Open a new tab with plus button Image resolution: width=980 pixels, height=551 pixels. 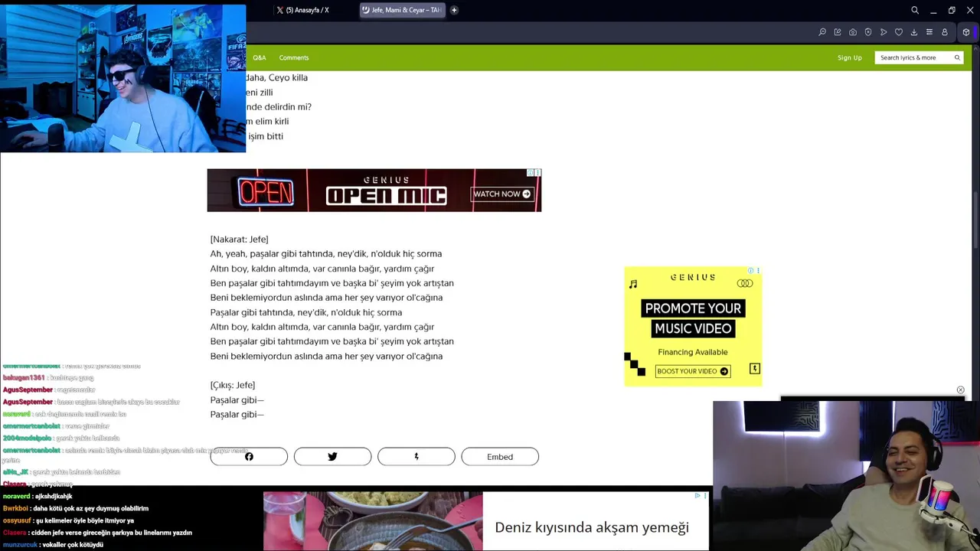pyautogui.click(x=454, y=10)
